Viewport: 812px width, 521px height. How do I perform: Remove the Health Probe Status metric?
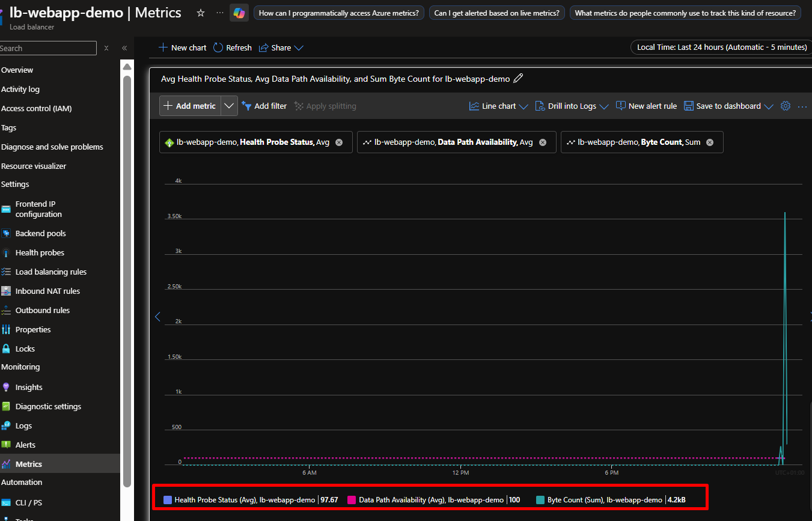point(339,142)
